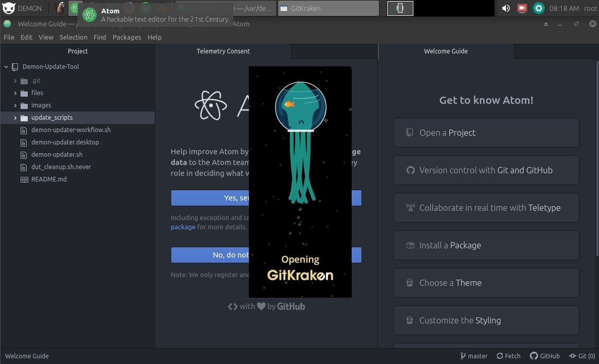Click Fetch in the status bar
This screenshot has width=599, height=364.
[x=509, y=356]
